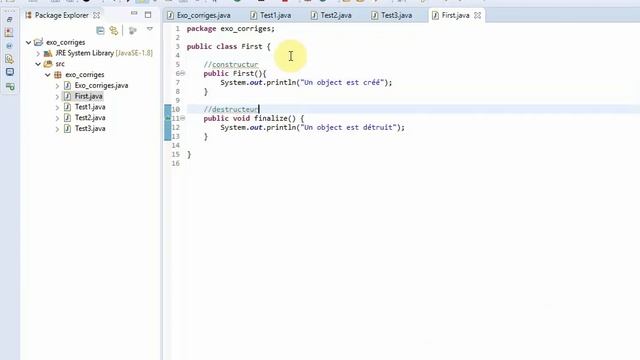Open the minimized Console view icon

point(9,72)
